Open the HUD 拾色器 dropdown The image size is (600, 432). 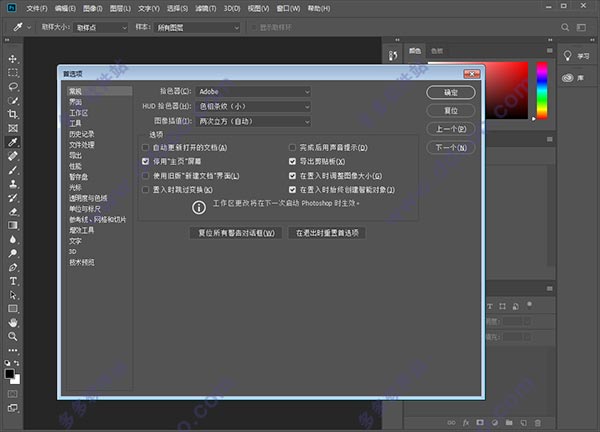pos(253,106)
